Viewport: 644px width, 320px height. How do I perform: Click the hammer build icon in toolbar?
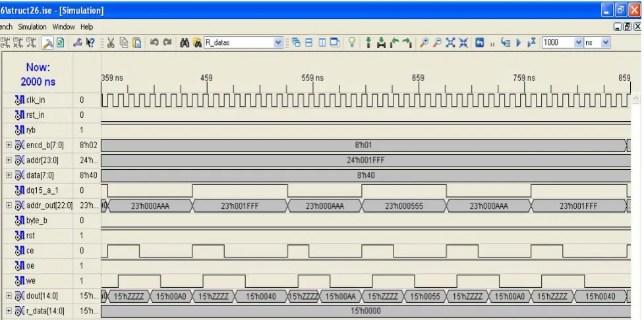pos(47,43)
